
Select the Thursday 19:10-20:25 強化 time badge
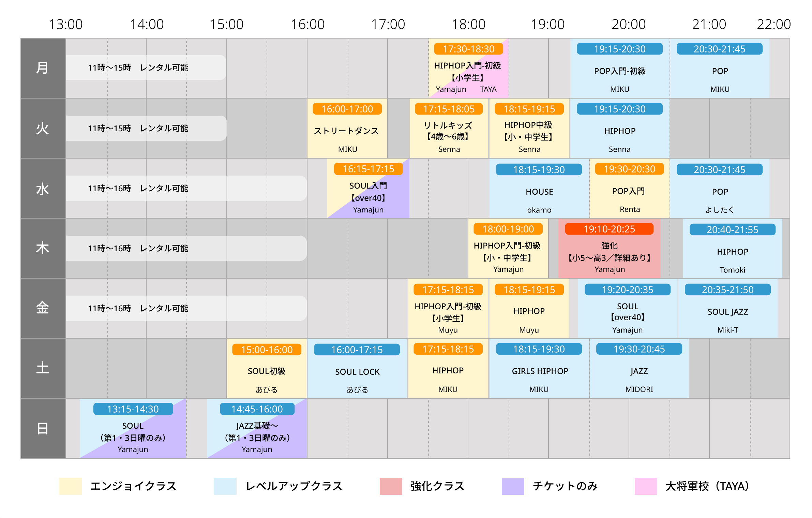609,229
